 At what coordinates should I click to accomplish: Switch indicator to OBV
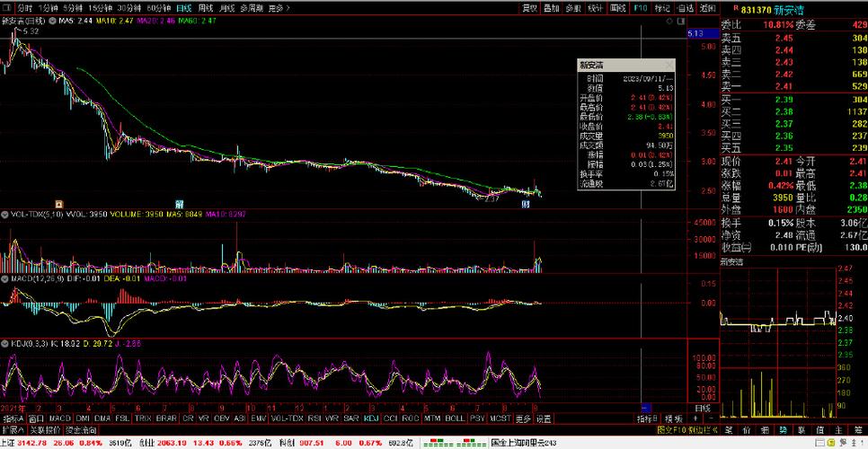coord(222,418)
